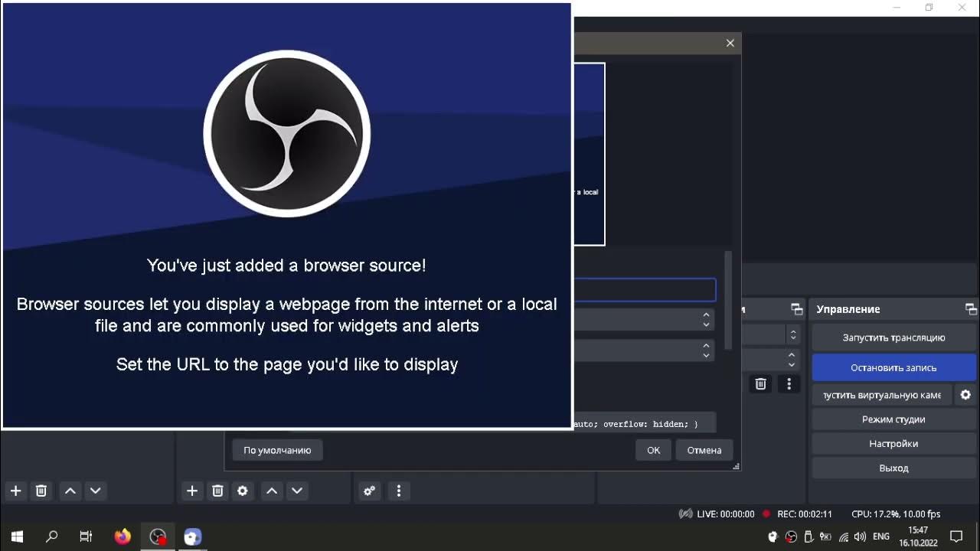Undock the Управление panel via its float icon
Viewport: 980px width, 551px height.
[971, 309]
